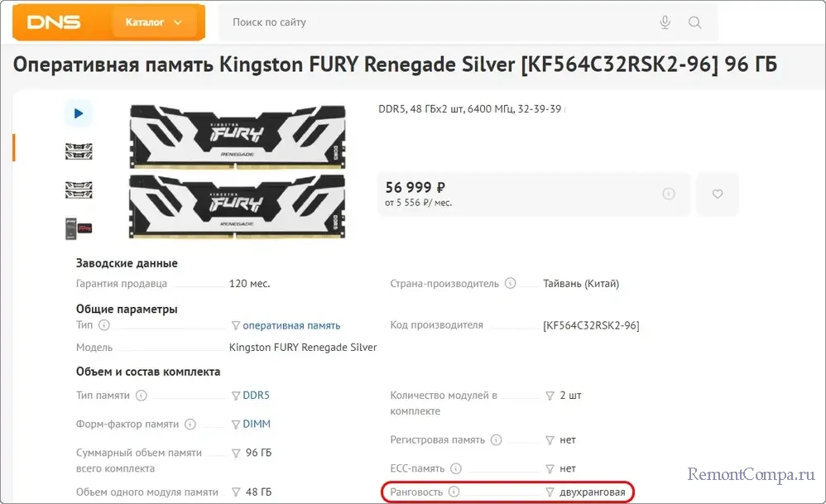Open info icon next to Тип

click(x=104, y=325)
